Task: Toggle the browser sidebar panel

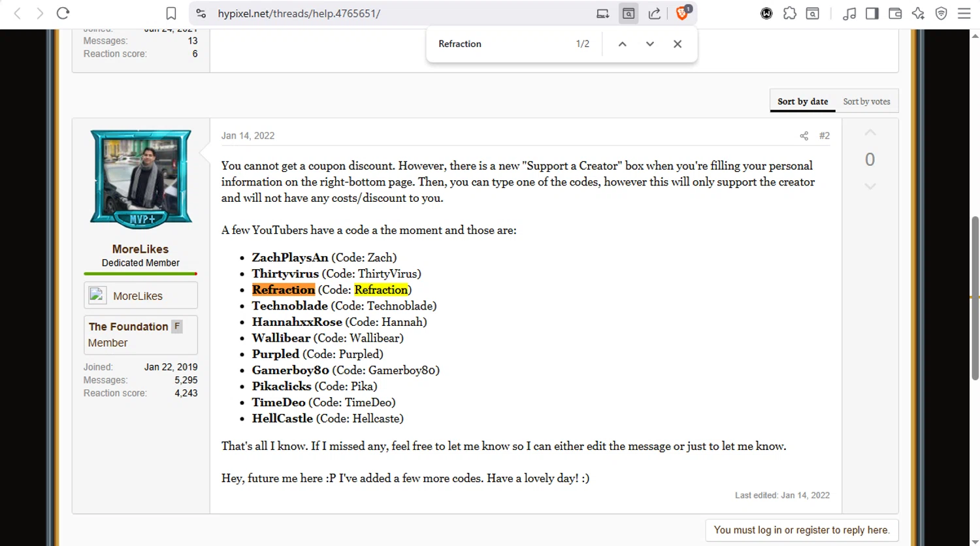Action: (x=872, y=13)
